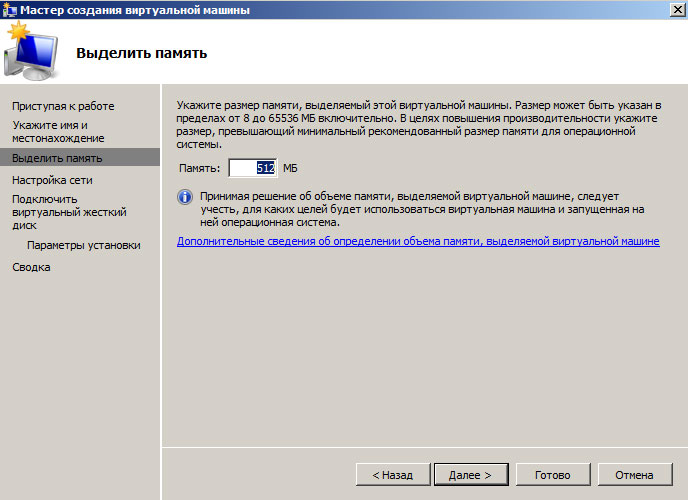The image size is (688, 500).
Task: Click the МБ unit label
Action: [290, 168]
